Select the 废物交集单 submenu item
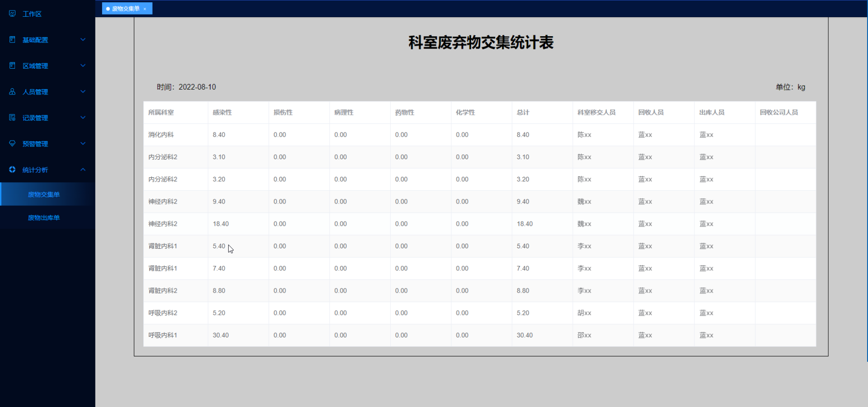The image size is (868, 407). coord(47,194)
